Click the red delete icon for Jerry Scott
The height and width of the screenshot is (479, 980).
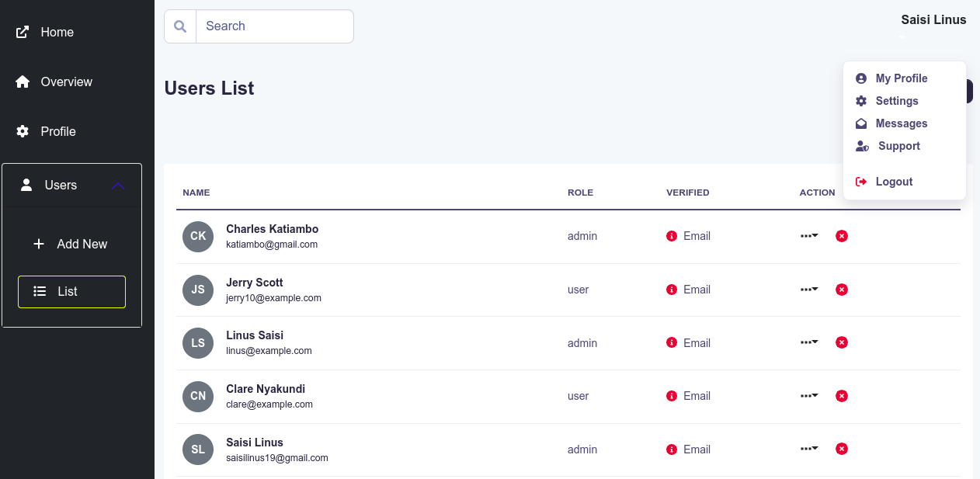(842, 290)
